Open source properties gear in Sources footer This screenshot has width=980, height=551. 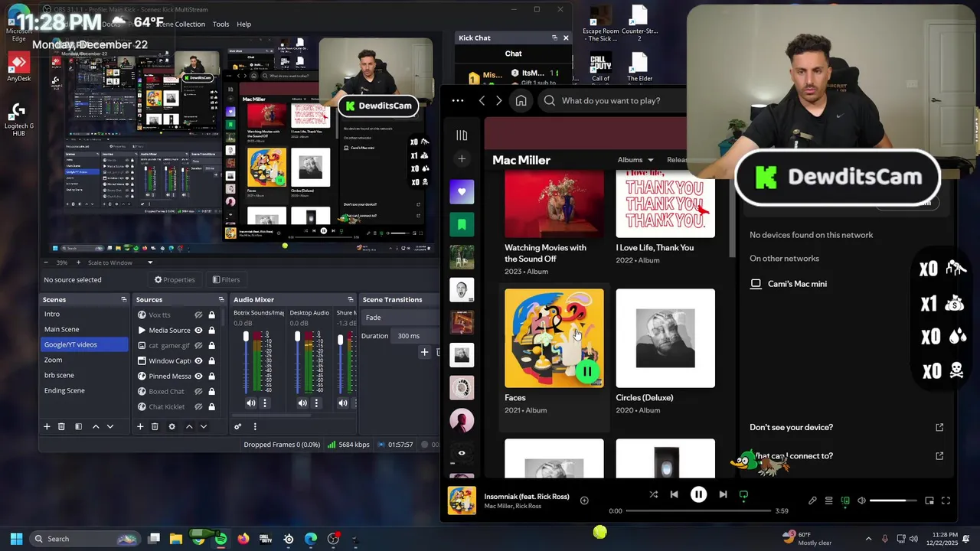[171, 426]
